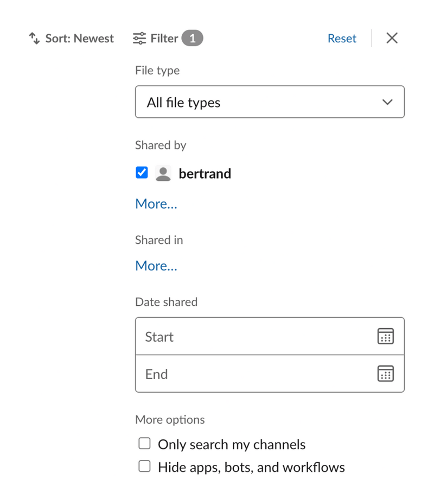The height and width of the screenshot is (504, 434).
Task: Click bertrand's avatar icon
Action: (x=163, y=173)
